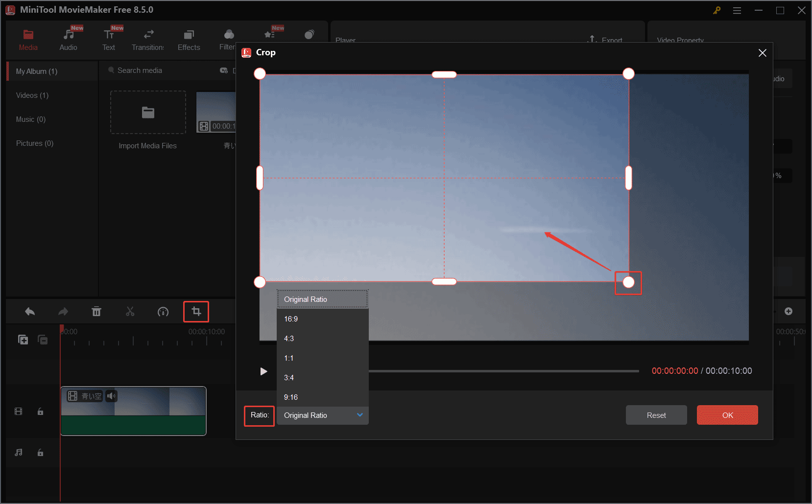Click the Import Media Files area
The image size is (812, 504).
pos(147,113)
